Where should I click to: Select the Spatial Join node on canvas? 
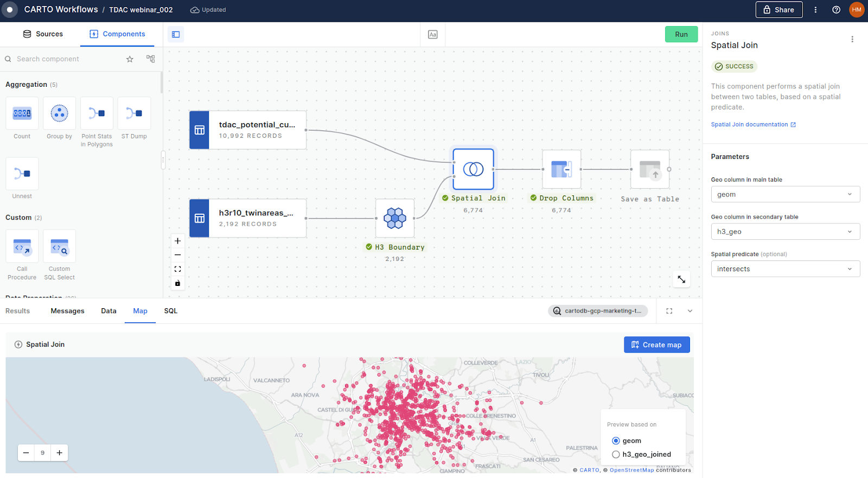tap(474, 169)
